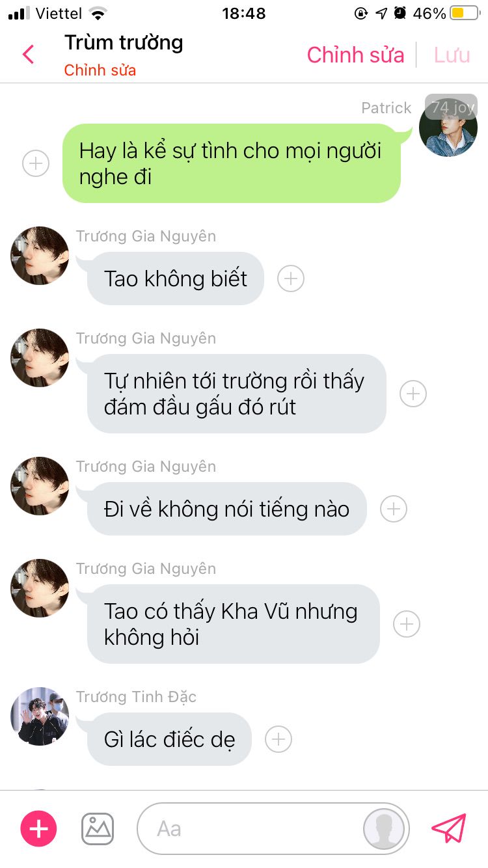Tap the red 'Chỉnh sửa' under title

pyautogui.click(x=100, y=70)
